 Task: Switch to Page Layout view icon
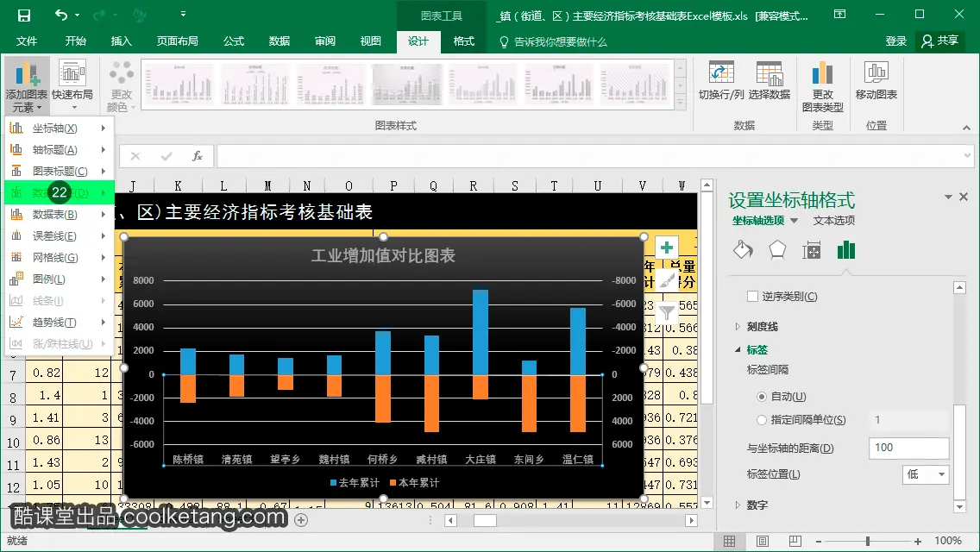click(763, 542)
